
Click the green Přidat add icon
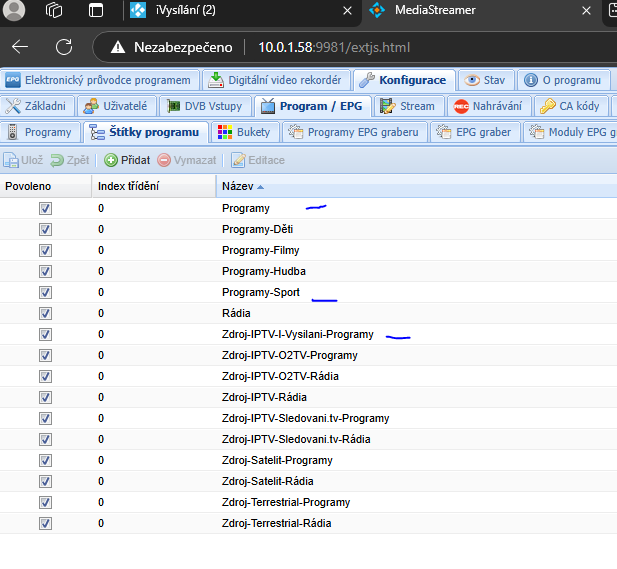click(111, 160)
